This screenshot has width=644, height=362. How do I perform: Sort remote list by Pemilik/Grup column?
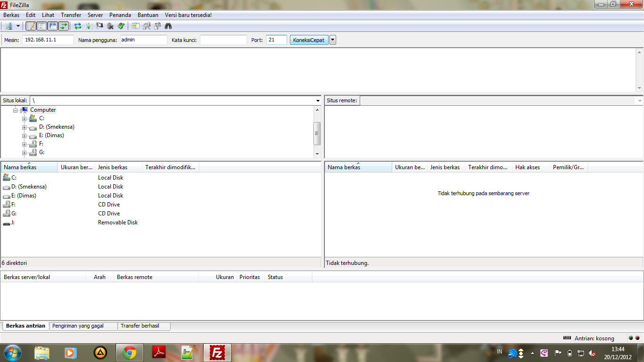coord(569,167)
